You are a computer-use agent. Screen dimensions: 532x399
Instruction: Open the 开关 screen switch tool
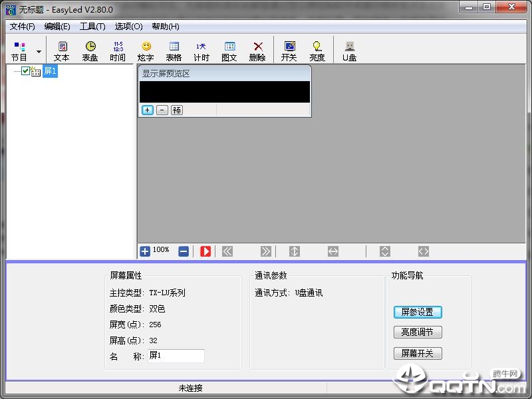(289, 51)
